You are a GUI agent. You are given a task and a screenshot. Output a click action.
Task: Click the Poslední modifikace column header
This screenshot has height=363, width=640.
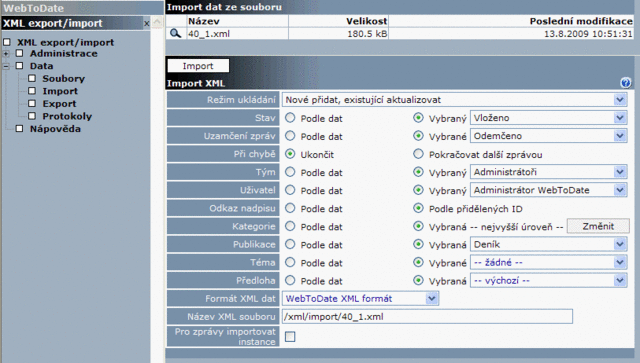click(x=581, y=21)
